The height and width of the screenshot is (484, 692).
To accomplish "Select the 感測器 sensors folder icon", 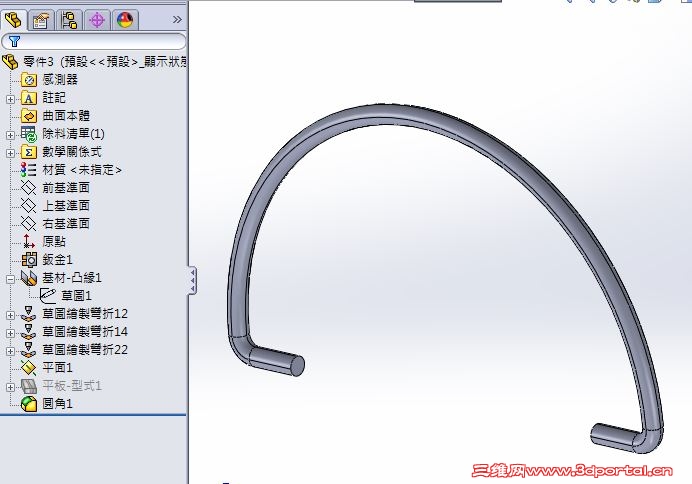I will [29, 80].
